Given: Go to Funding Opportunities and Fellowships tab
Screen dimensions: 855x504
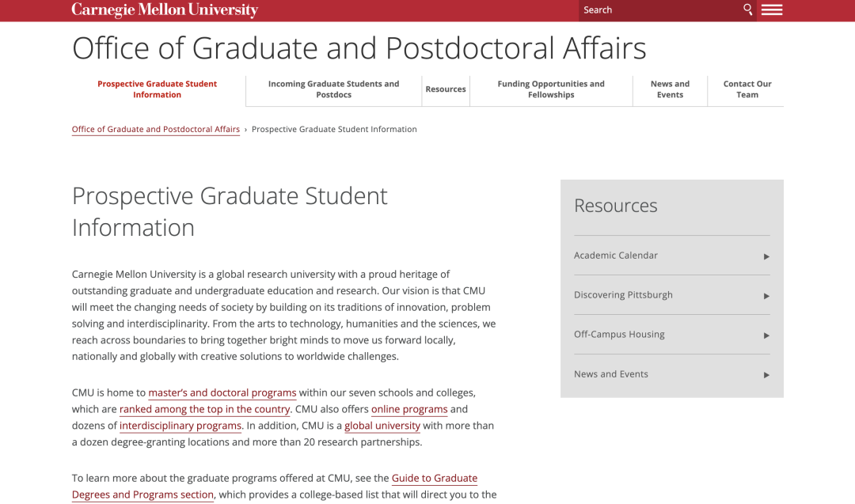Looking at the screenshot, I should click(x=551, y=89).
